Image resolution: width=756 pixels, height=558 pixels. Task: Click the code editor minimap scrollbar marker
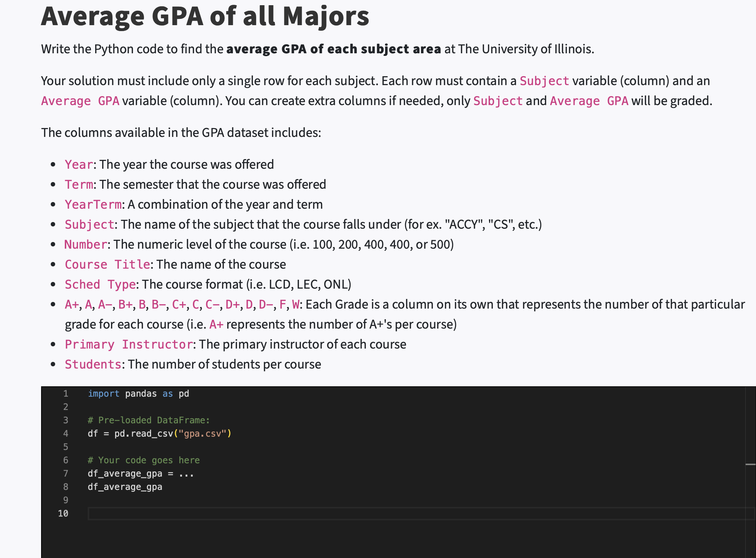[x=750, y=464]
